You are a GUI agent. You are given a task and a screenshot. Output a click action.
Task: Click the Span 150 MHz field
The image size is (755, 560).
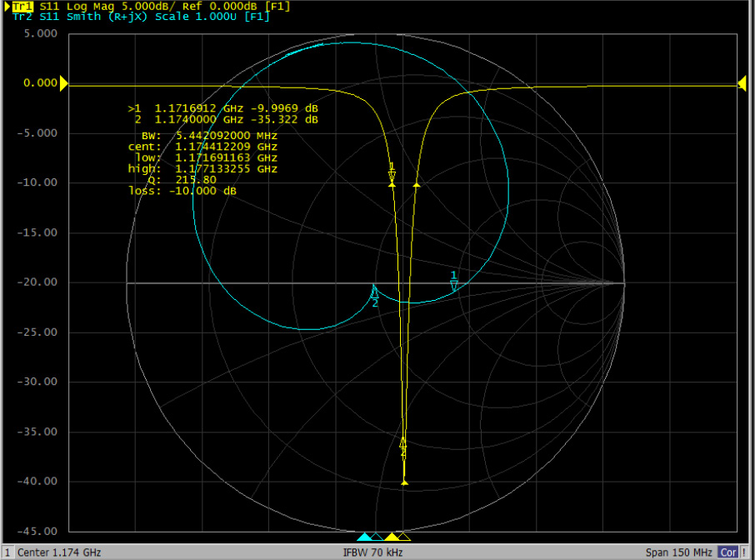[678, 552]
